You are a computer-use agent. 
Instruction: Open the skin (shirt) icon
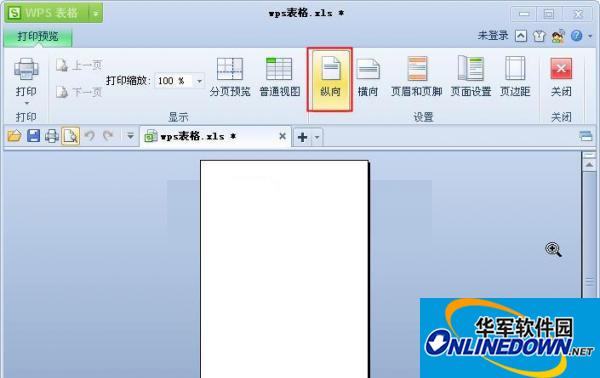539,36
